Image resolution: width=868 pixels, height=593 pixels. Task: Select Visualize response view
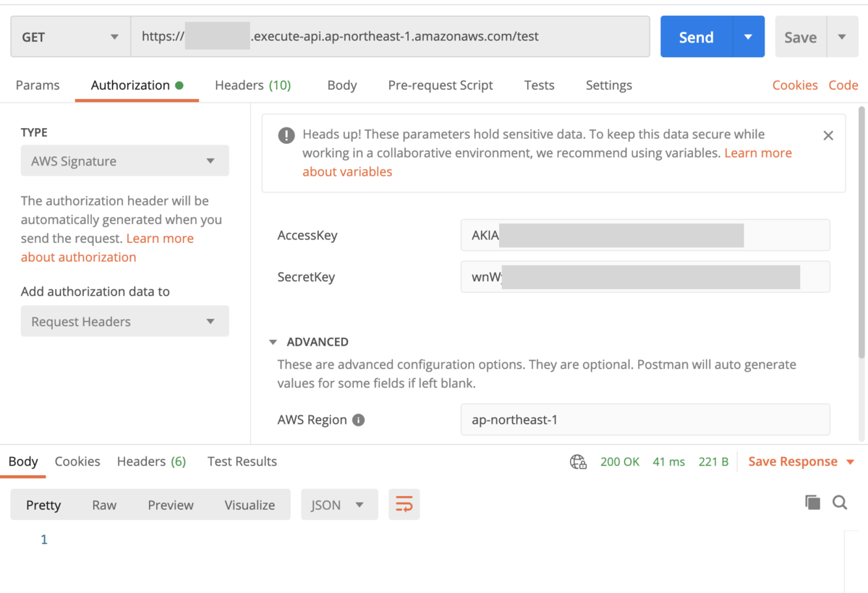pos(250,505)
